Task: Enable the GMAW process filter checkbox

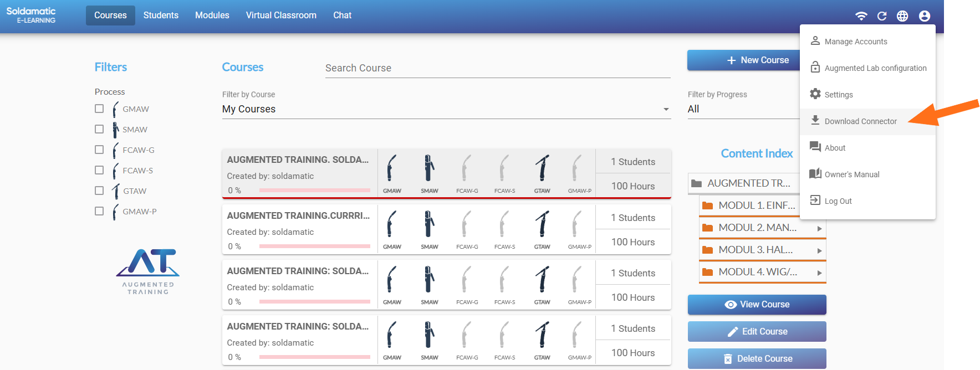Action: tap(99, 109)
